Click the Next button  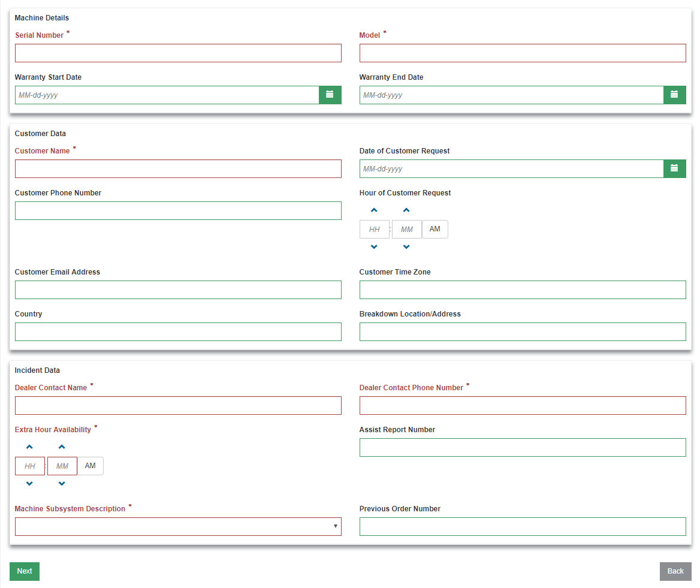click(25, 571)
